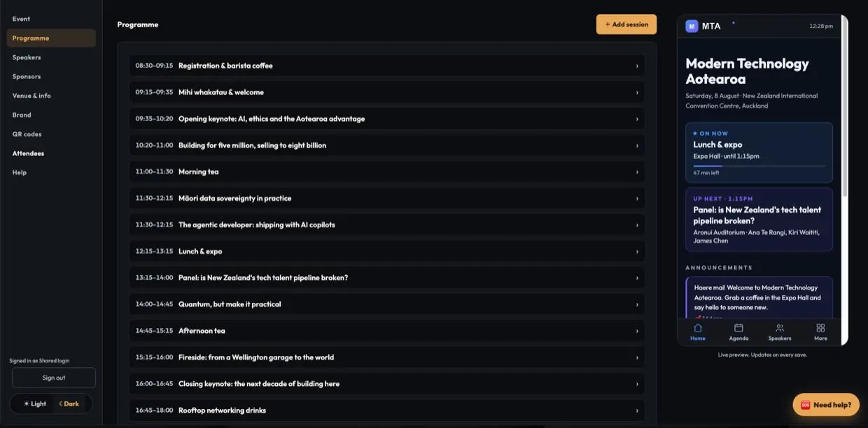The image size is (868, 428).
Task: Click 'Rooftop networking drinks' session title
Action: tap(222, 411)
